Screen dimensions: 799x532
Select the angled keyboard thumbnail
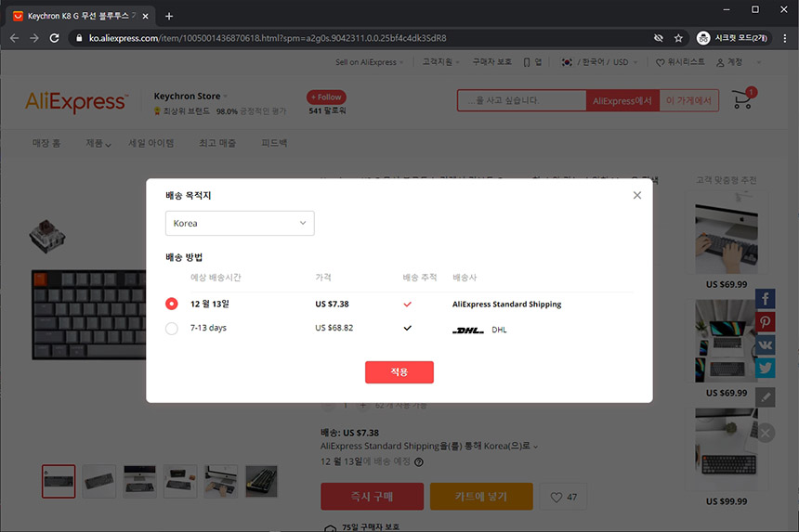tap(98, 481)
